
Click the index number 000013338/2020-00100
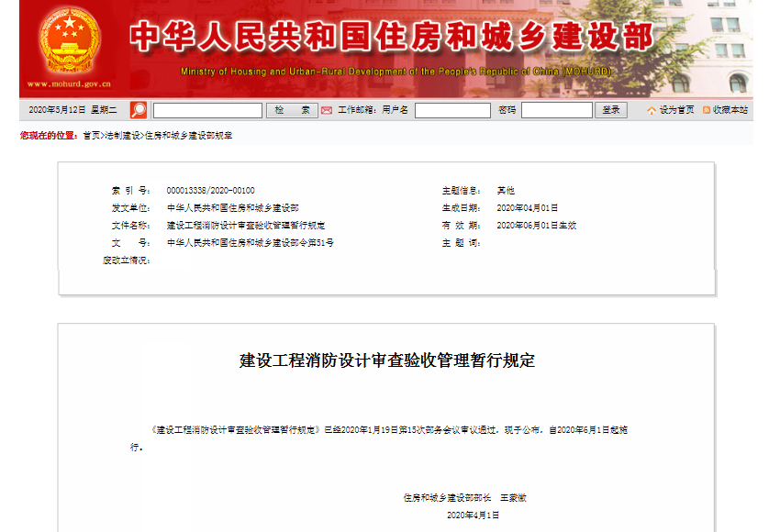pyautogui.click(x=210, y=191)
